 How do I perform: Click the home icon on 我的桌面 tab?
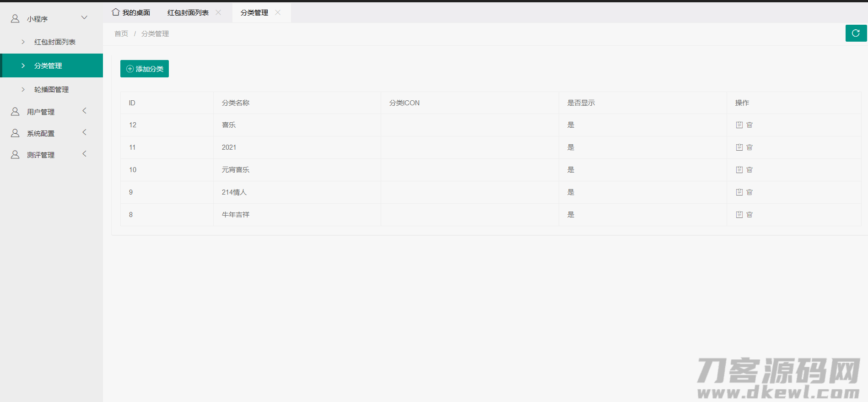(116, 12)
